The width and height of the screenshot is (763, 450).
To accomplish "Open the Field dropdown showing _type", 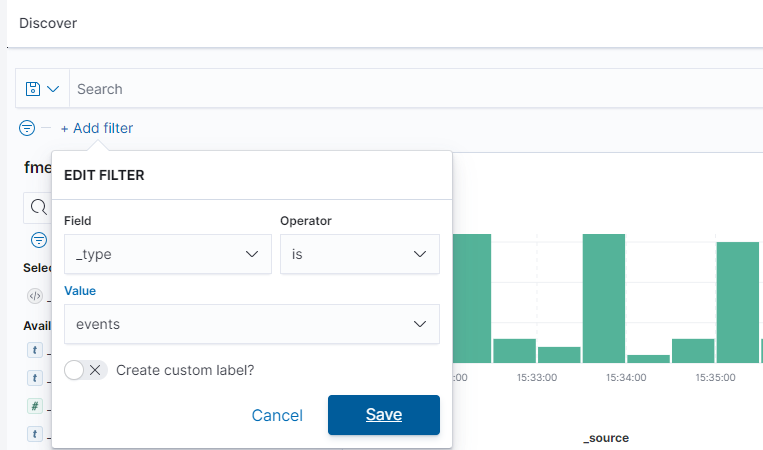I will [167, 254].
